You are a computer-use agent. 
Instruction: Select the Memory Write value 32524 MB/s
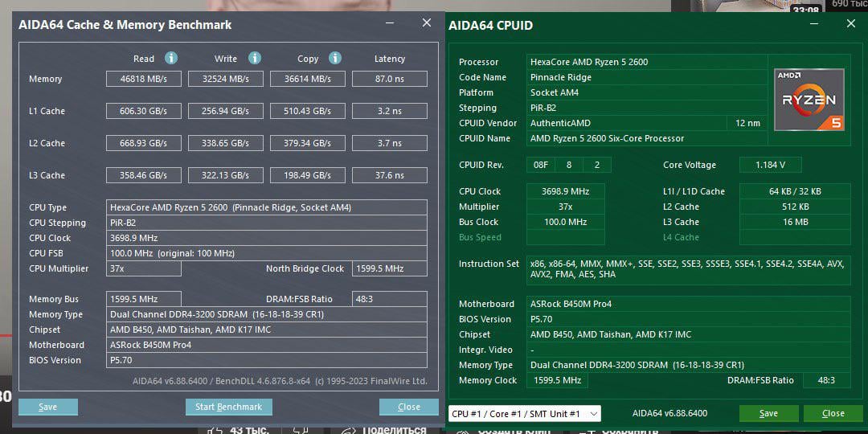click(225, 79)
